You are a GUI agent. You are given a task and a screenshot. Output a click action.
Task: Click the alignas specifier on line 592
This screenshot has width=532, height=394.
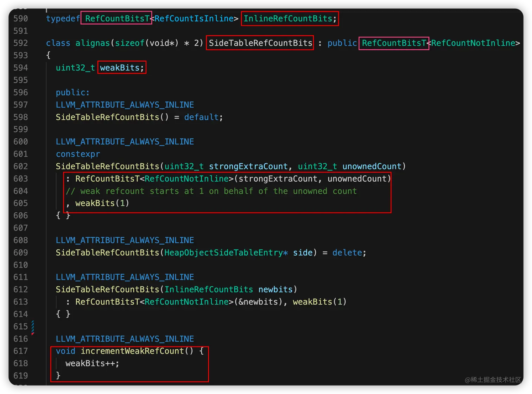(x=92, y=43)
